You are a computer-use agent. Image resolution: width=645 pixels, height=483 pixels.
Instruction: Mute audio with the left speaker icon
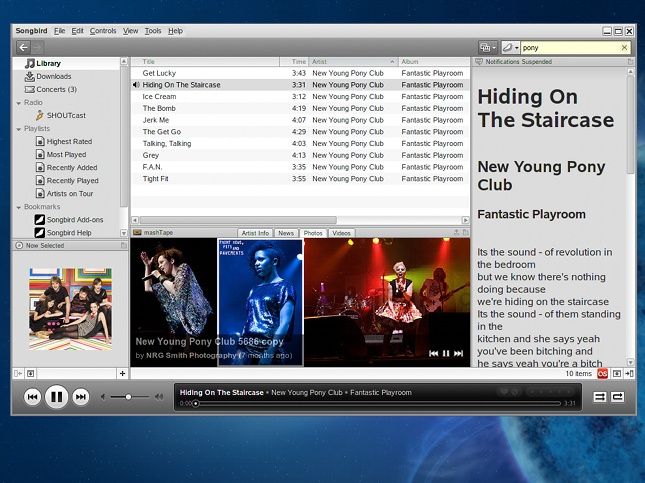point(103,397)
